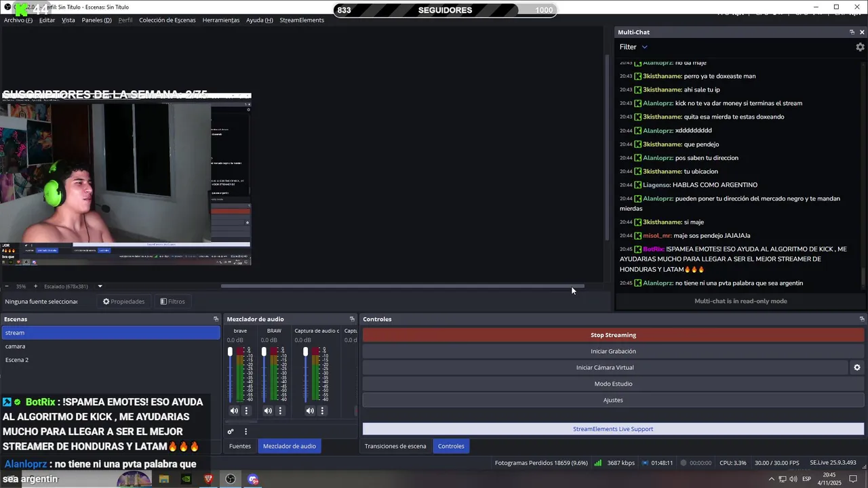Open source Filtros button
868x488 pixels.
(x=172, y=302)
